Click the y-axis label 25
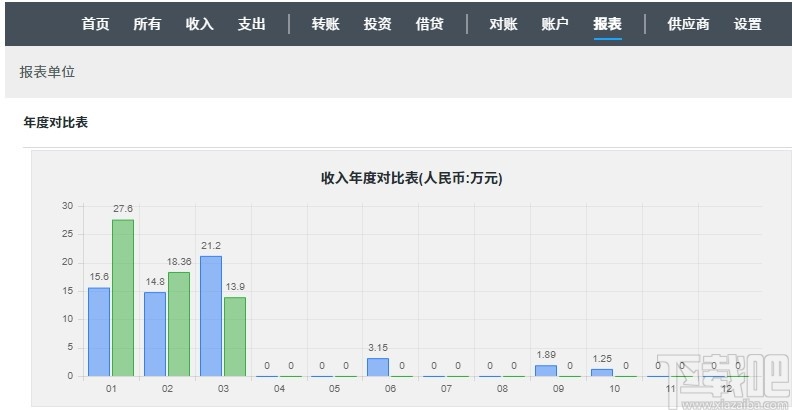The width and height of the screenshot is (792, 410). [x=67, y=234]
